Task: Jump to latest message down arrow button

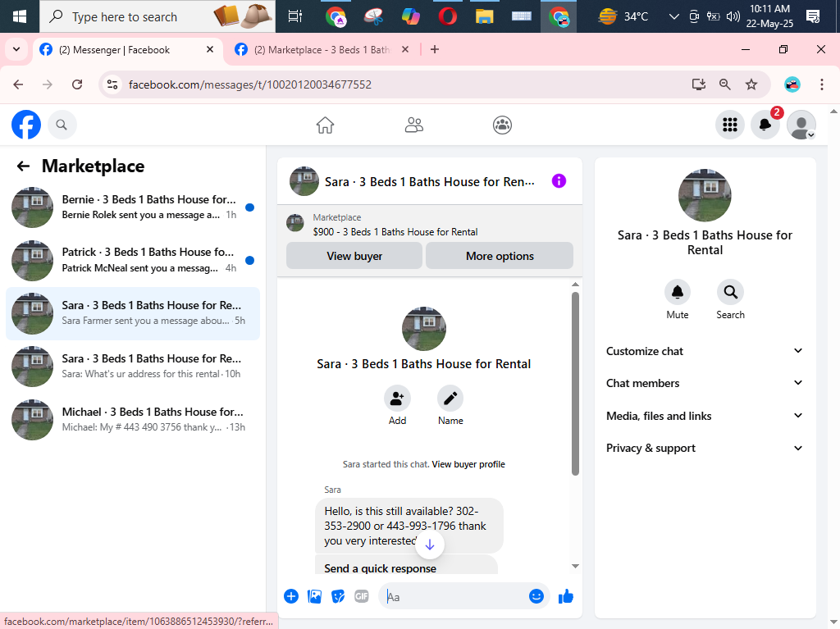Action: pos(430,545)
